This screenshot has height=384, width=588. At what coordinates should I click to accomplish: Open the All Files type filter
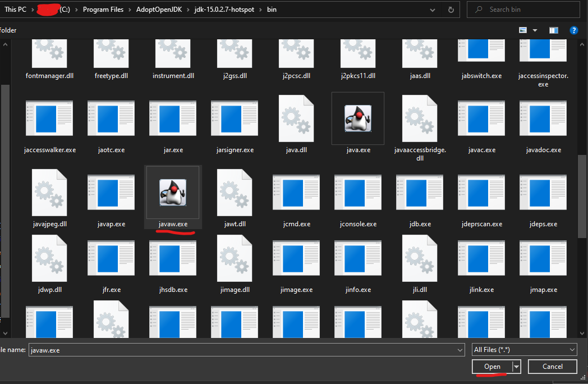[x=524, y=350]
